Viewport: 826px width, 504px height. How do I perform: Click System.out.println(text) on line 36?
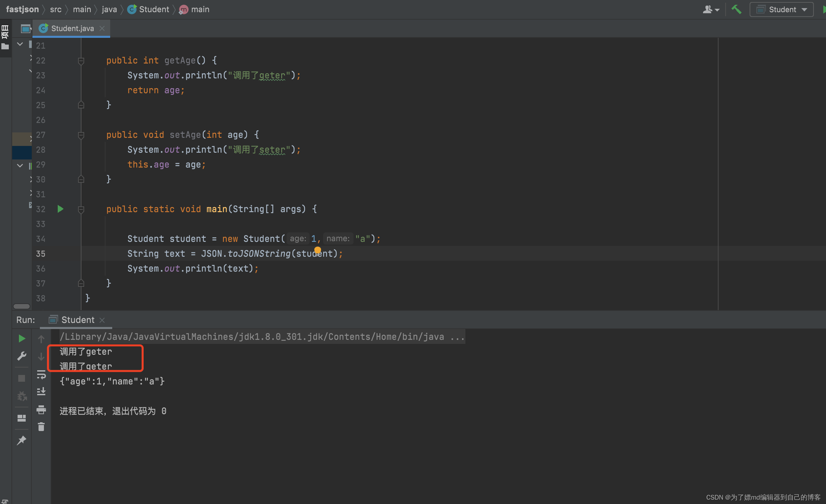click(x=193, y=269)
